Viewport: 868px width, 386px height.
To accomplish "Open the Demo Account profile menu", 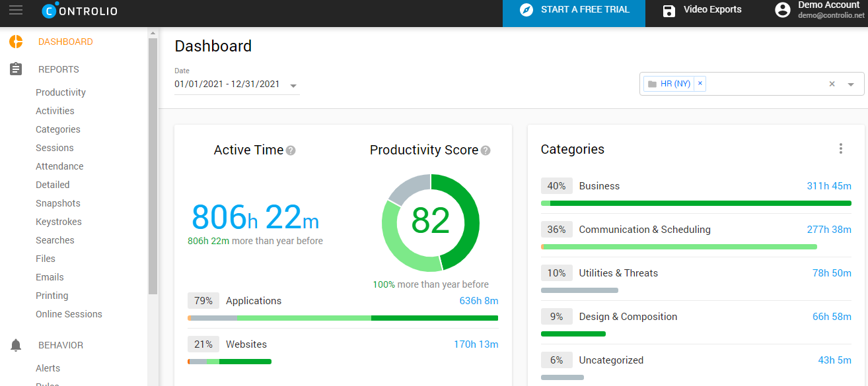I will tap(820, 10).
